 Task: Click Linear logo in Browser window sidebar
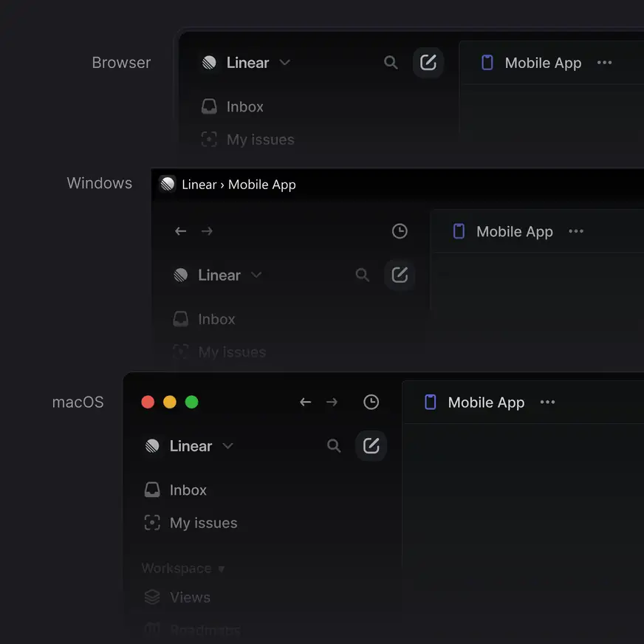(209, 63)
